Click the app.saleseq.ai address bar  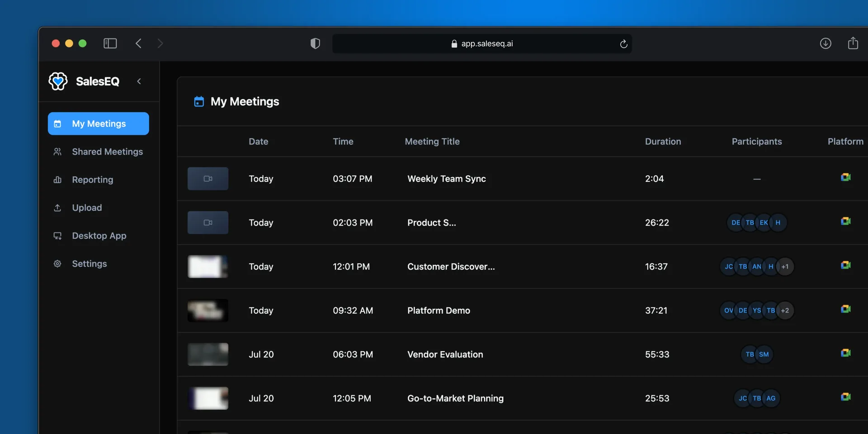pyautogui.click(x=482, y=43)
